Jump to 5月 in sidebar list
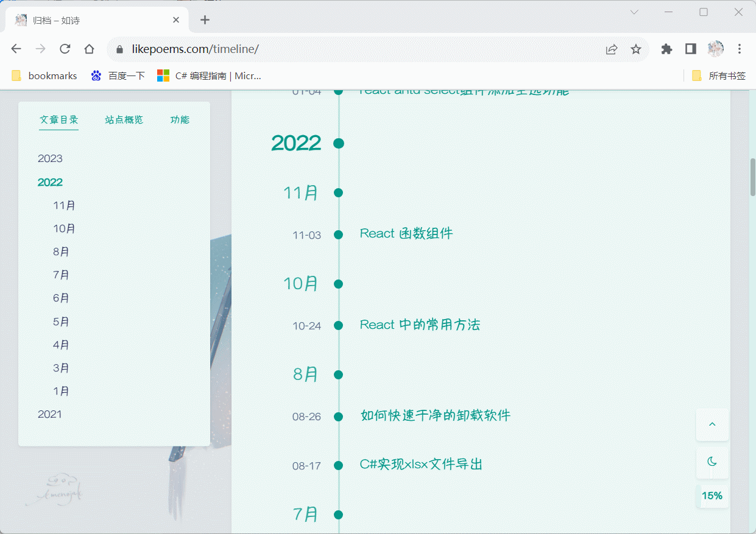756x534 pixels. coord(61,322)
